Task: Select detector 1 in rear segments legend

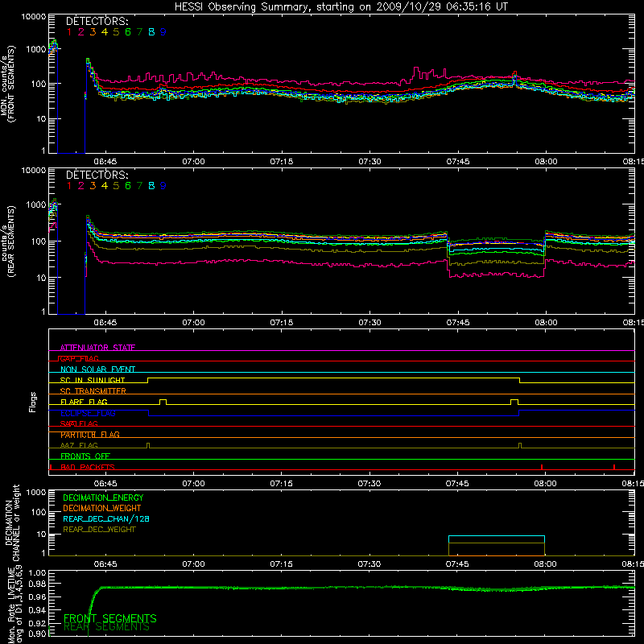Action: point(69,186)
